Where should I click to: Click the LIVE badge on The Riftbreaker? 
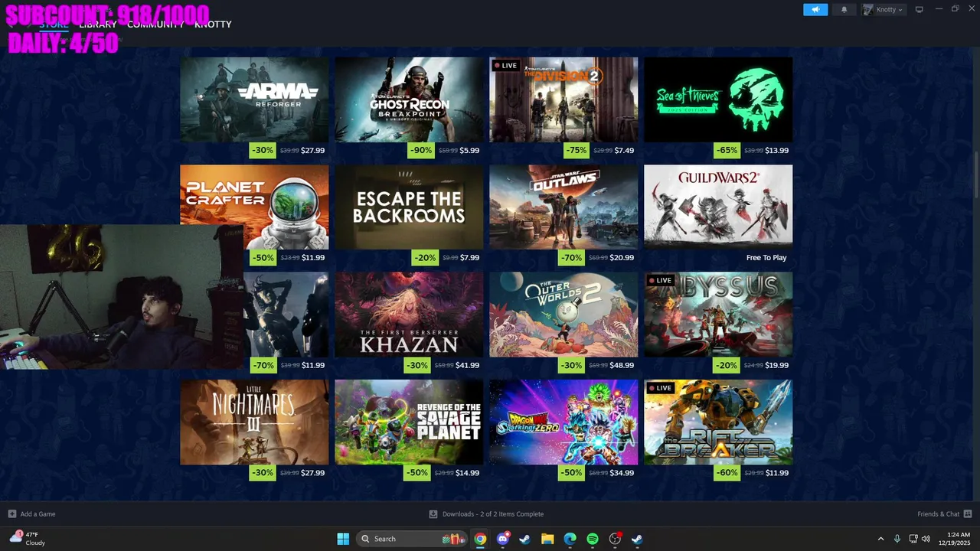click(660, 389)
